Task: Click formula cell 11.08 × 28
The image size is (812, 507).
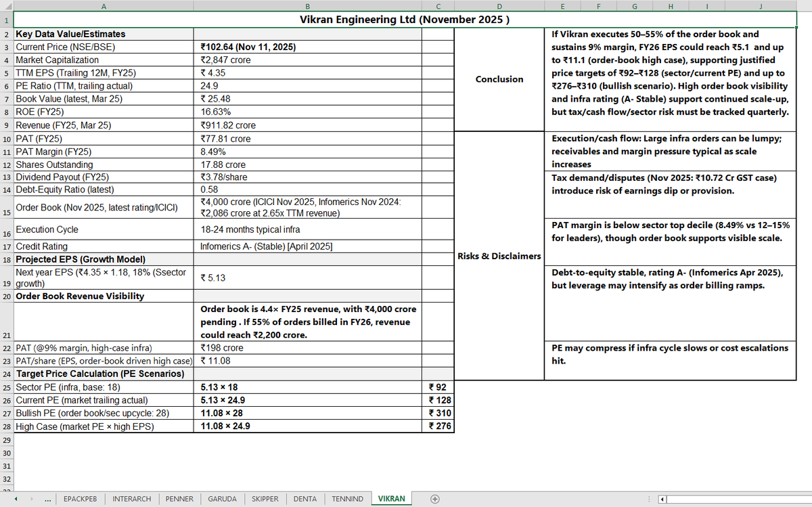Action: (307, 413)
